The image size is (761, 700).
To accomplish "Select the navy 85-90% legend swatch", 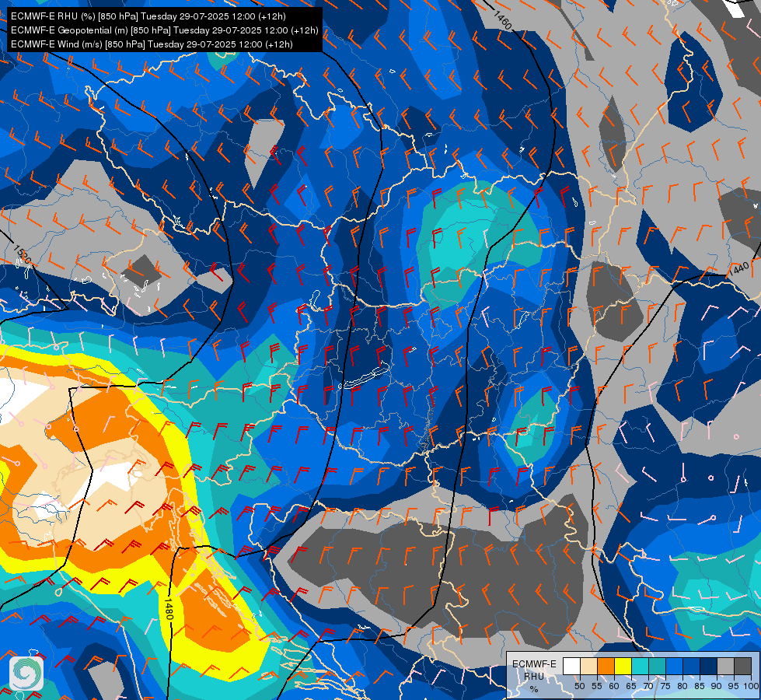I will coord(709,666).
